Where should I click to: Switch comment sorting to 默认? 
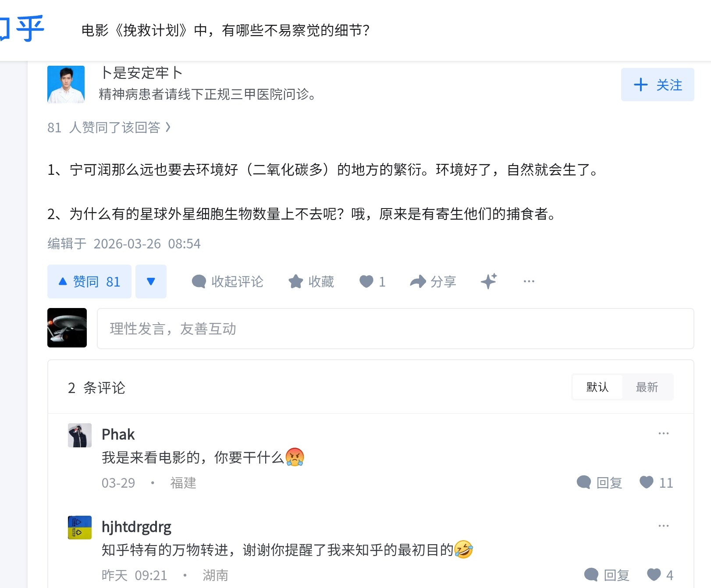[597, 387]
